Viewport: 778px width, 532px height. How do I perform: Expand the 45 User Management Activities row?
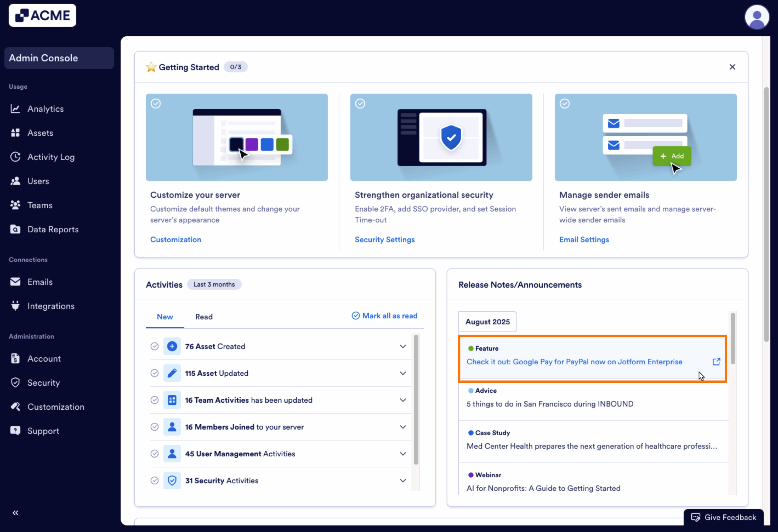coord(403,454)
